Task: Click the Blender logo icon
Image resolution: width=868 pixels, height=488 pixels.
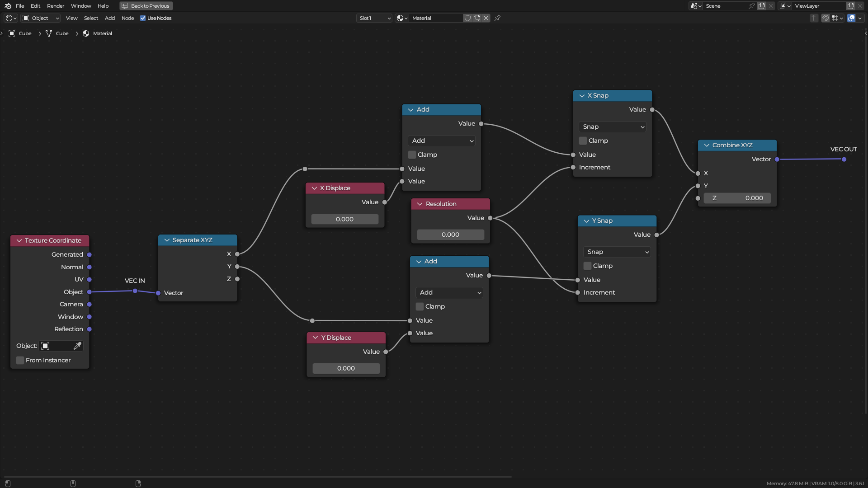Action: point(8,6)
